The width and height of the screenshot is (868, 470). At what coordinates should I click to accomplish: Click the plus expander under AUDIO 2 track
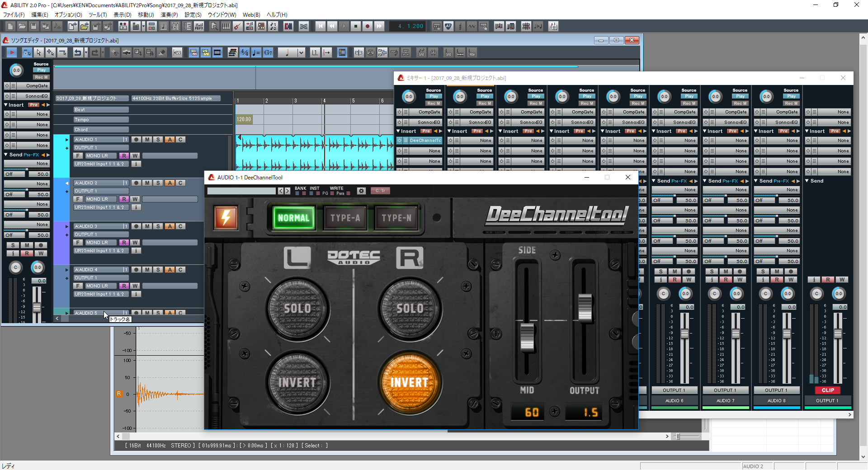tap(67, 192)
